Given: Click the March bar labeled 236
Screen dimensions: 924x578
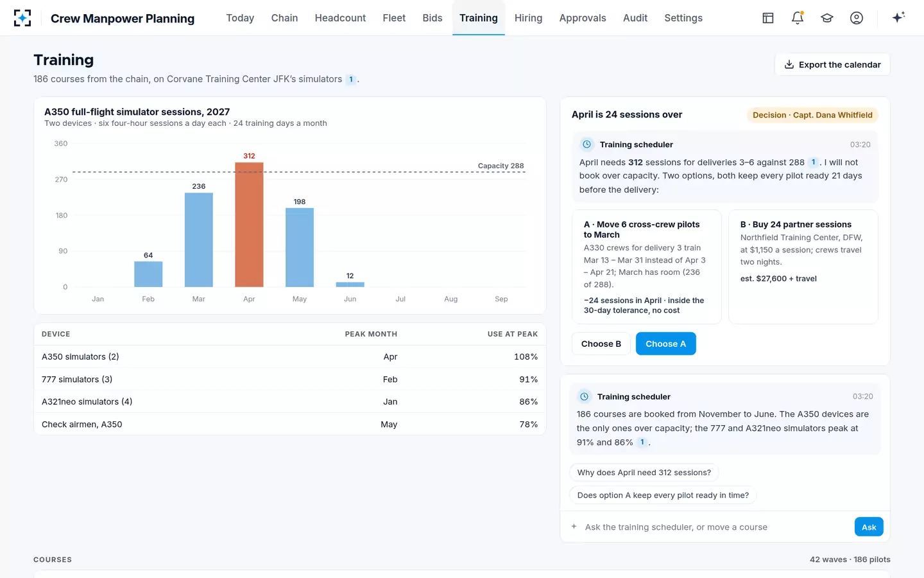Looking at the screenshot, I should click(199, 240).
